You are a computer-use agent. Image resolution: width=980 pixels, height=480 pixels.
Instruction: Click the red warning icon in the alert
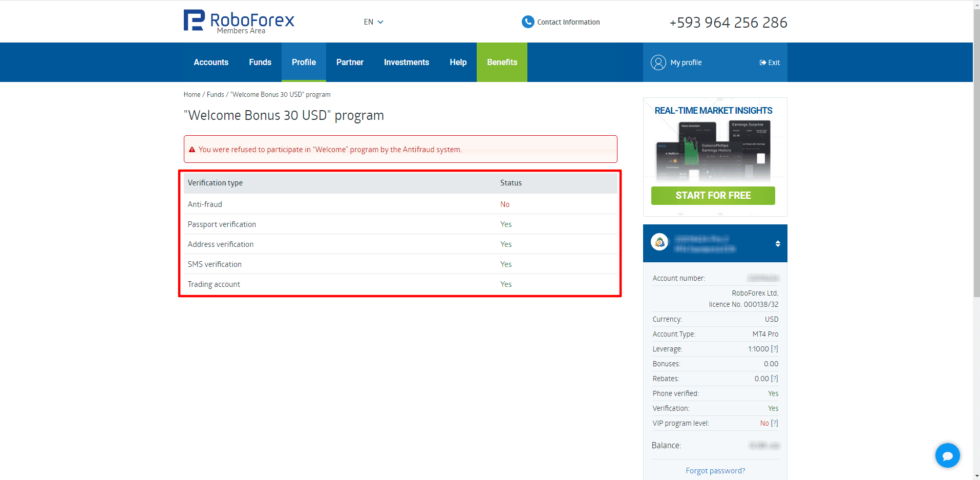(192, 150)
